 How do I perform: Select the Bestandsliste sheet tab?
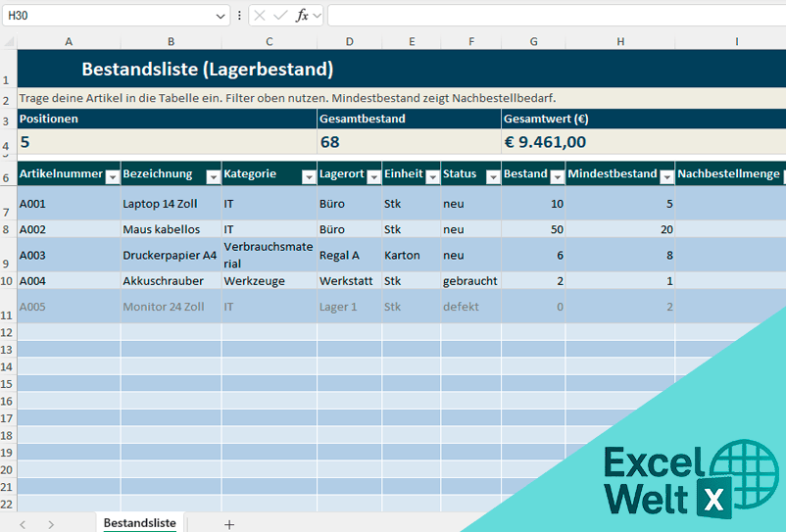(x=140, y=523)
